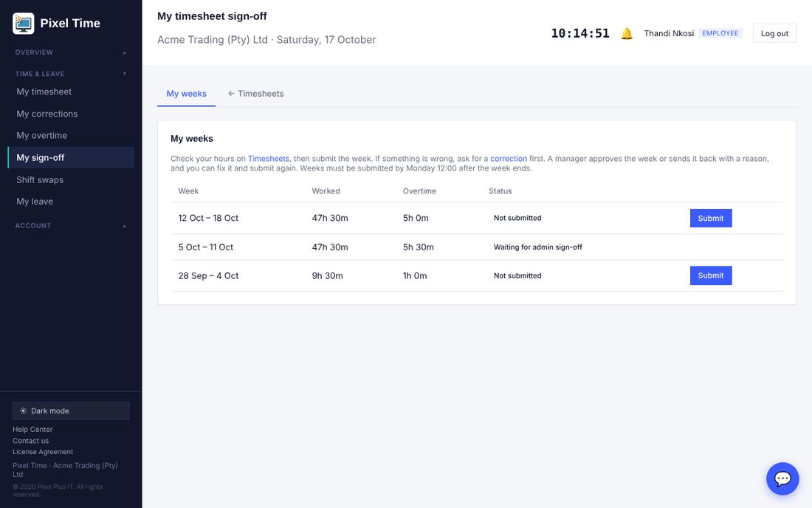Click the Waiting for admin sign-off status
The image size is (812, 508).
coord(537,247)
